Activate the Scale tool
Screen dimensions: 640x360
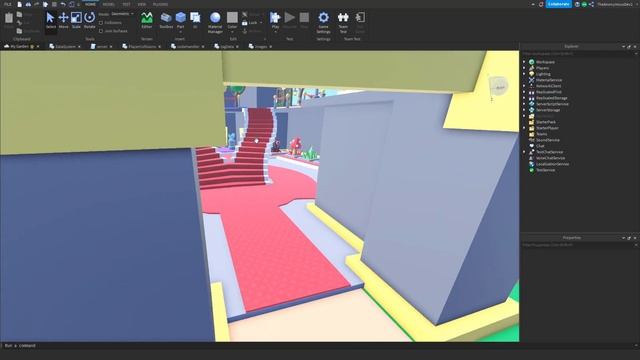[76, 20]
